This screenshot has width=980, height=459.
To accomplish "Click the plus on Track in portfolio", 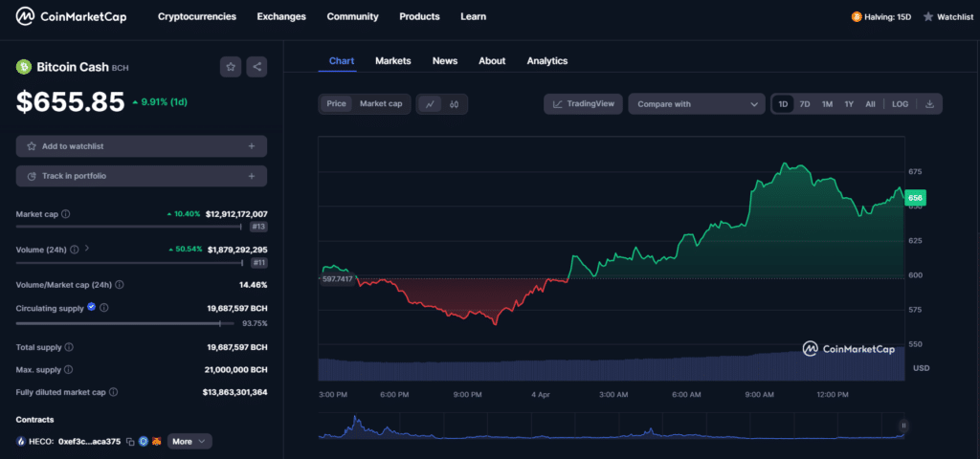I will click(x=252, y=176).
